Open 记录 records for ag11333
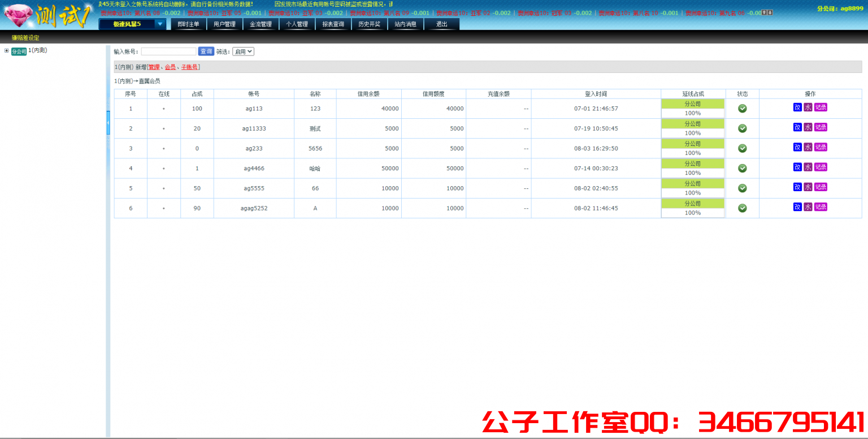The height and width of the screenshot is (439, 868). (821, 127)
